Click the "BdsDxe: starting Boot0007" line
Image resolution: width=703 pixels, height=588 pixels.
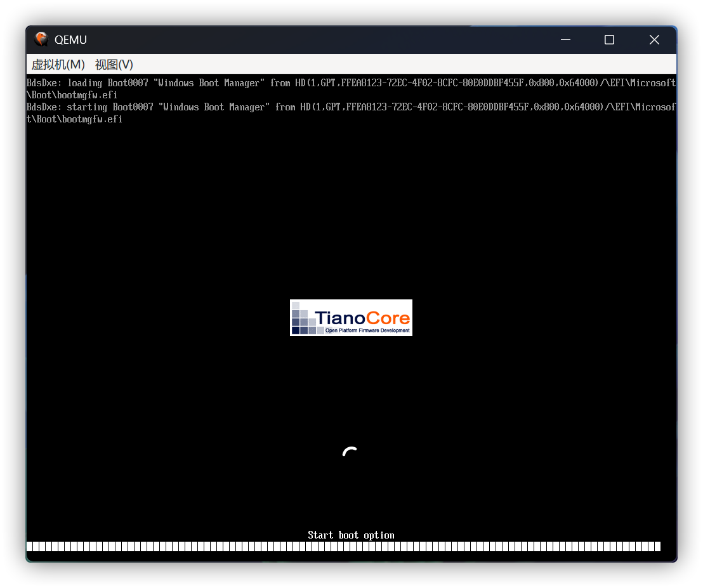(x=351, y=113)
